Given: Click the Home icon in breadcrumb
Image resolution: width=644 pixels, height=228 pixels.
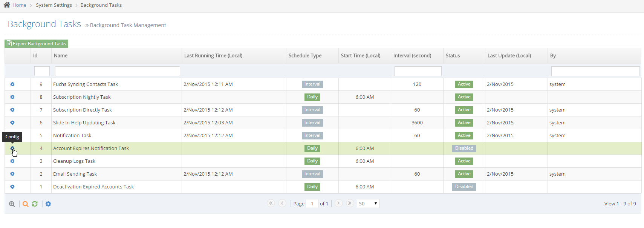Looking at the screenshot, I should 7,5.
